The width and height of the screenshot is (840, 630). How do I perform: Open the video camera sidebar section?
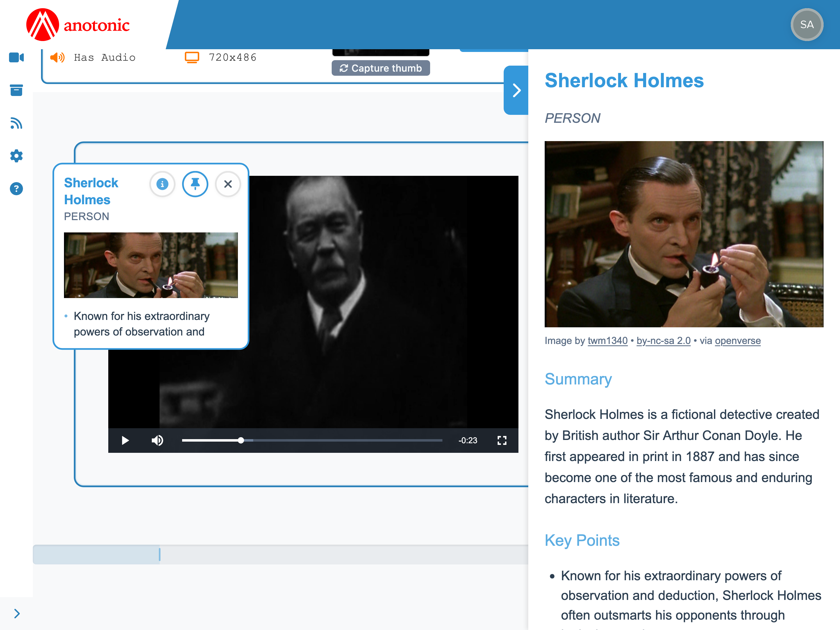(16, 57)
